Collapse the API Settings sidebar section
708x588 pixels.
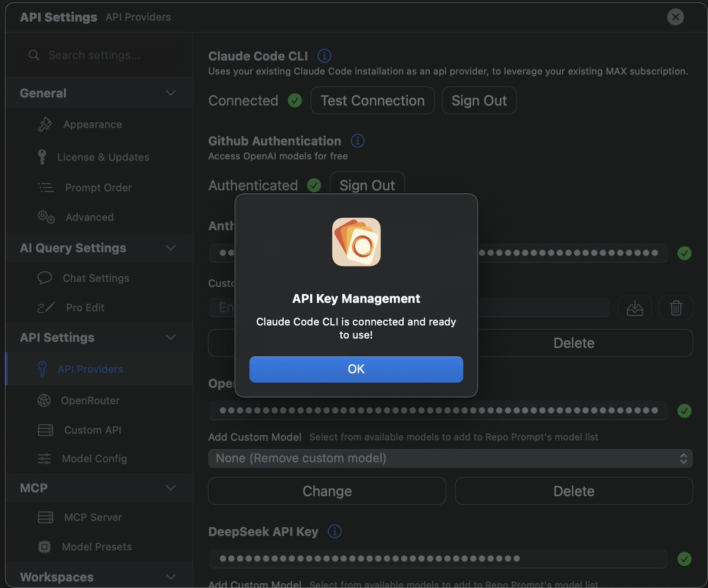[171, 337]
